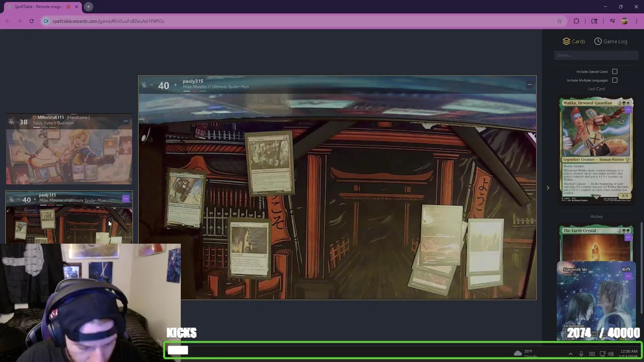This screenshot has height=362, width=644.
Task: Open the media control icon in Chrome toolbar
Action: (x=612, y=21)
